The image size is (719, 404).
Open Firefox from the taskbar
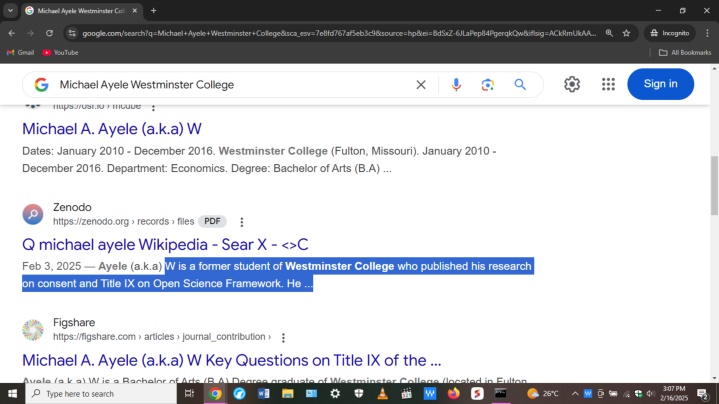coord(454,393)
